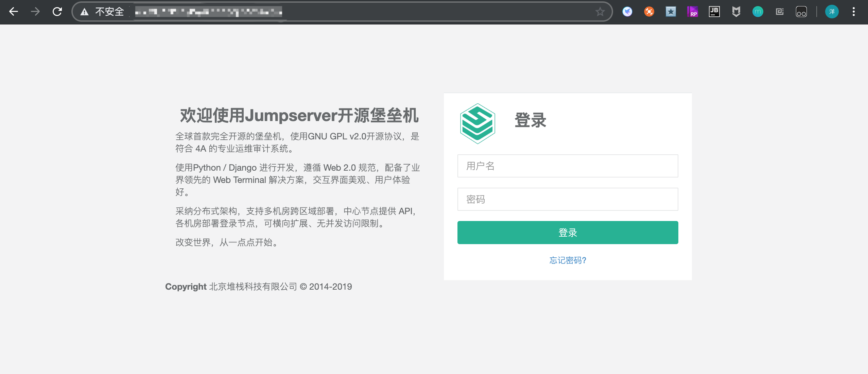
Task: Click the 欢迎使用Jumpserver开源堡垒机 heading
Action: point(299,116)
